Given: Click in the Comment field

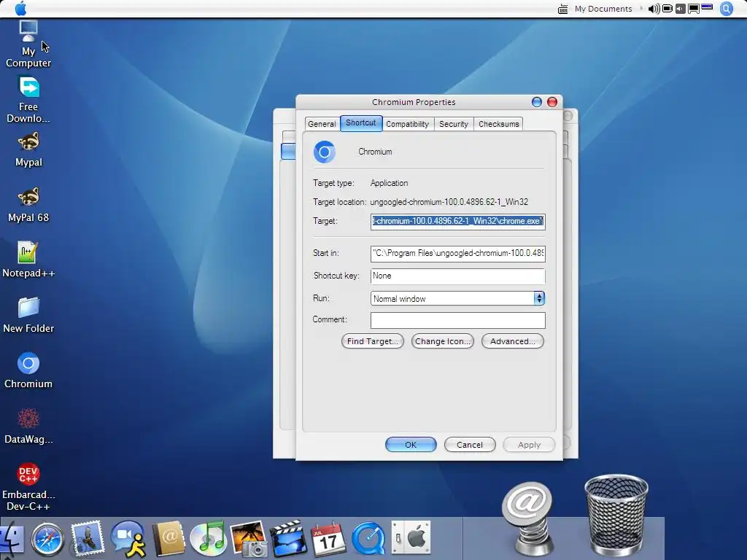Looking at the screenshot, I should pos(458,320).
